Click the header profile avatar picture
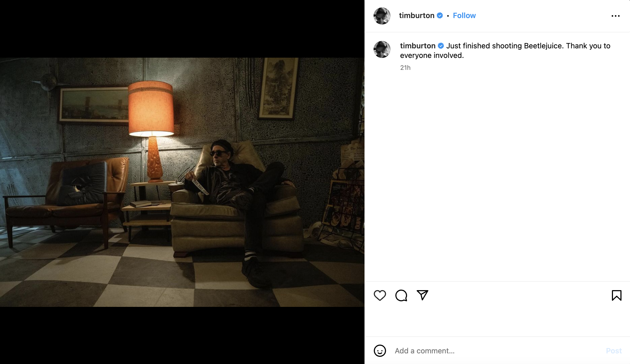Viewport: 630px width, 364px height. (x=382, y=16)
